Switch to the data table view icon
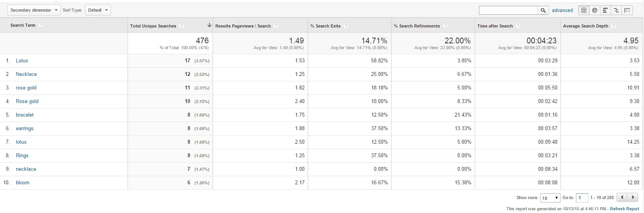Viewport: 644px width, 213px height. [584, 10]
